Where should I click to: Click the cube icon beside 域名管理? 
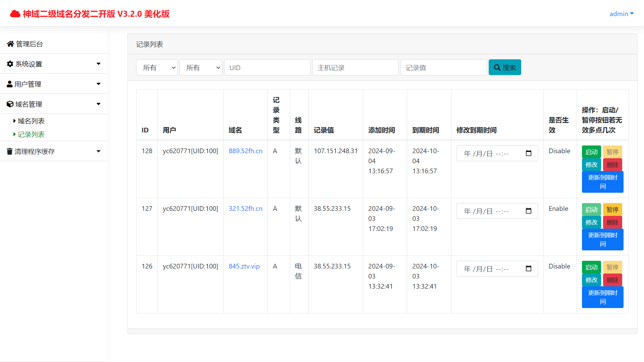pos(10,104)
